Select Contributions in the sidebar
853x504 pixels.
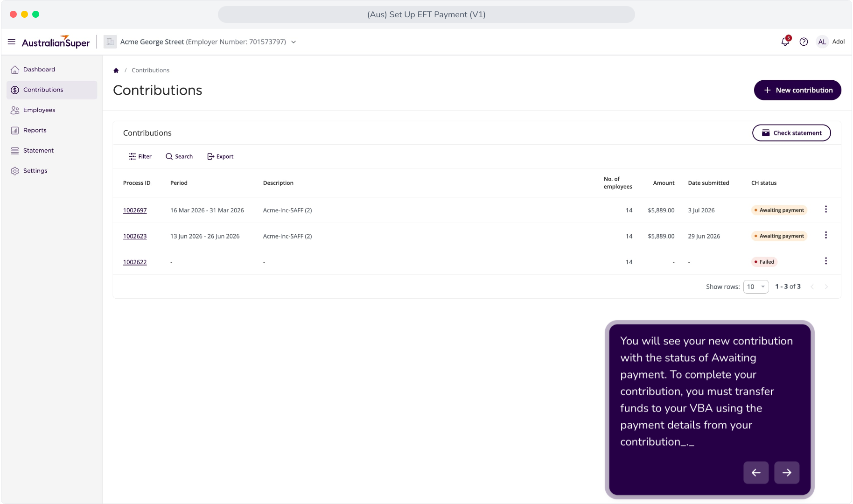(x=52, y=90)
